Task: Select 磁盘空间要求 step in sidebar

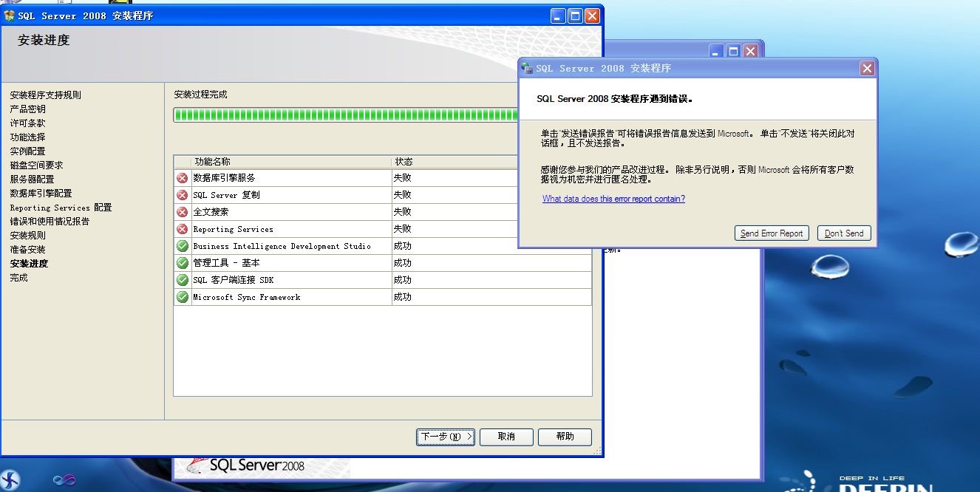Action: click(x=36, y=165)
